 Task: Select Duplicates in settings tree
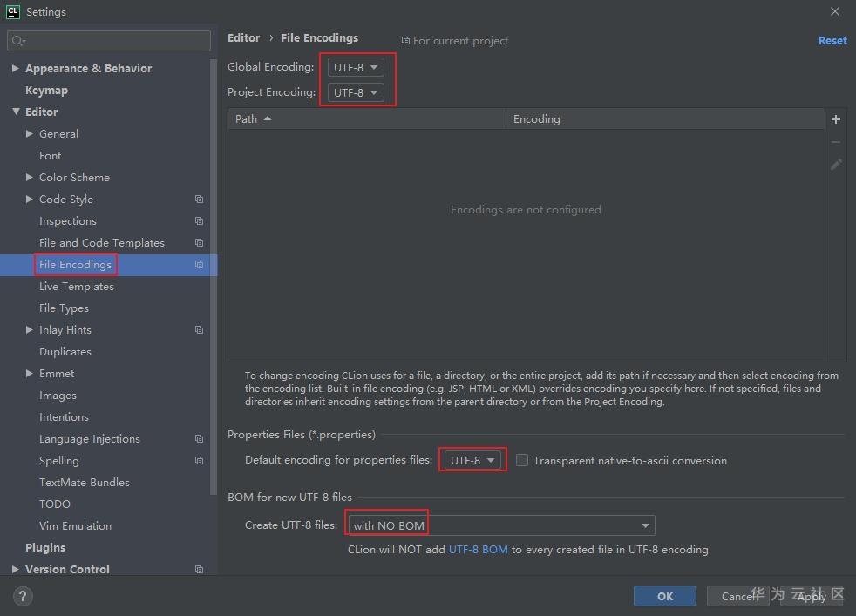tap(65, 352)
